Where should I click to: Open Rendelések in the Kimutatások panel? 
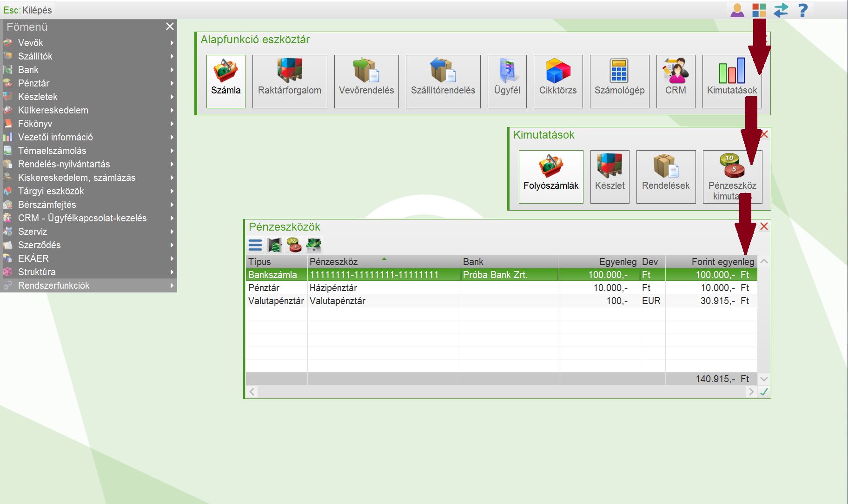click(x=666, y=177)
